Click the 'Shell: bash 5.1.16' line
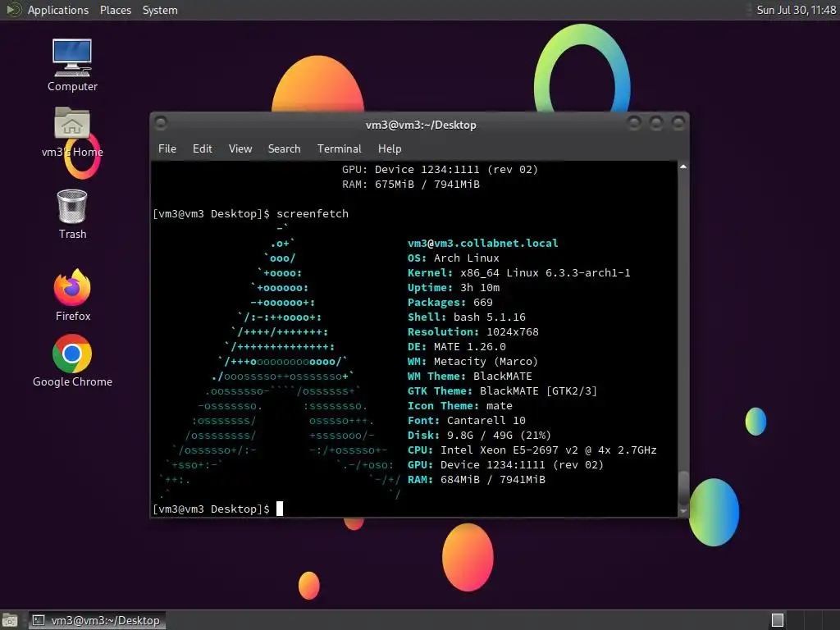840x630 pixels. click(x=466, y=317)
